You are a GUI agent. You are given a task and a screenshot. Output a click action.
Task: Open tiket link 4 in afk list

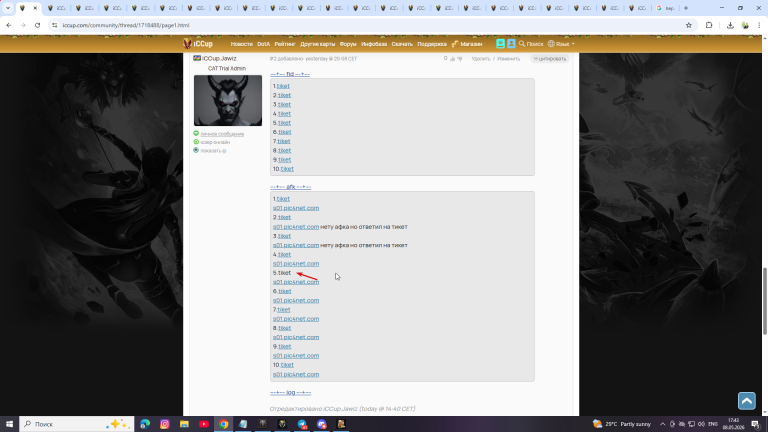(284, 254)
